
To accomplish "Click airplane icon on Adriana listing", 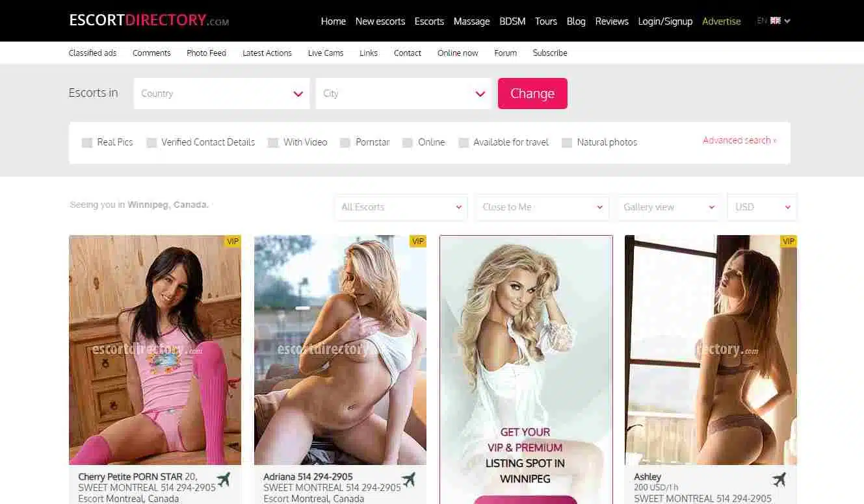I will coord(409,480).
